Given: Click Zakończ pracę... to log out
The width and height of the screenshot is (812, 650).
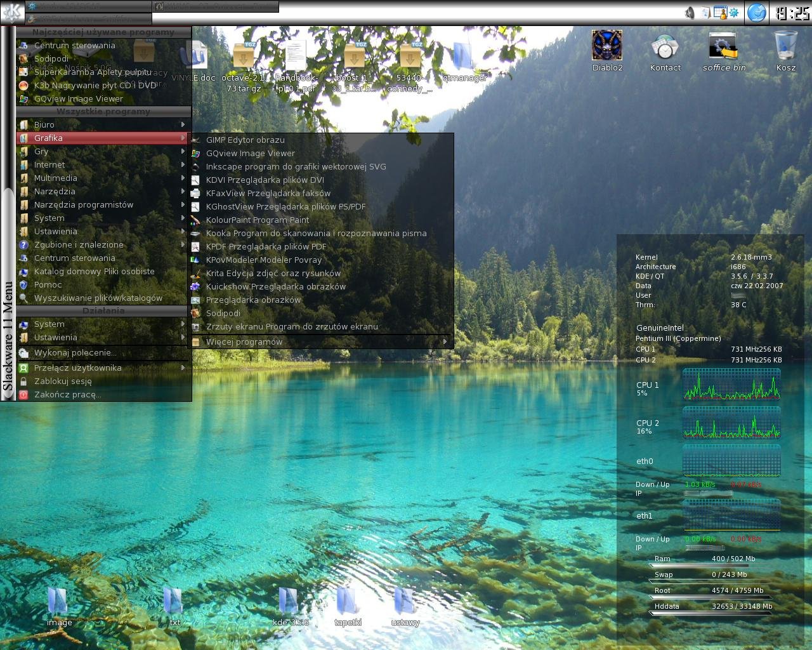Looking at the screenshot, I should pyautogui.click(x=103, y=394).
